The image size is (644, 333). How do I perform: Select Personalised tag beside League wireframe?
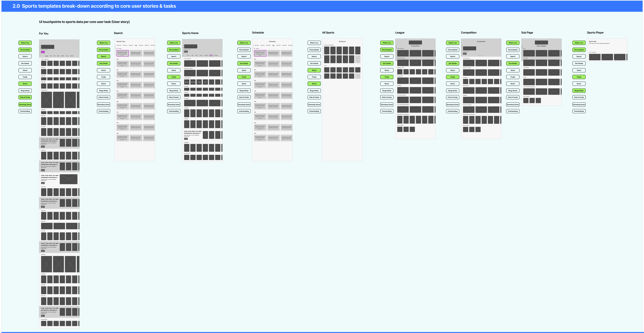[387, 50]
